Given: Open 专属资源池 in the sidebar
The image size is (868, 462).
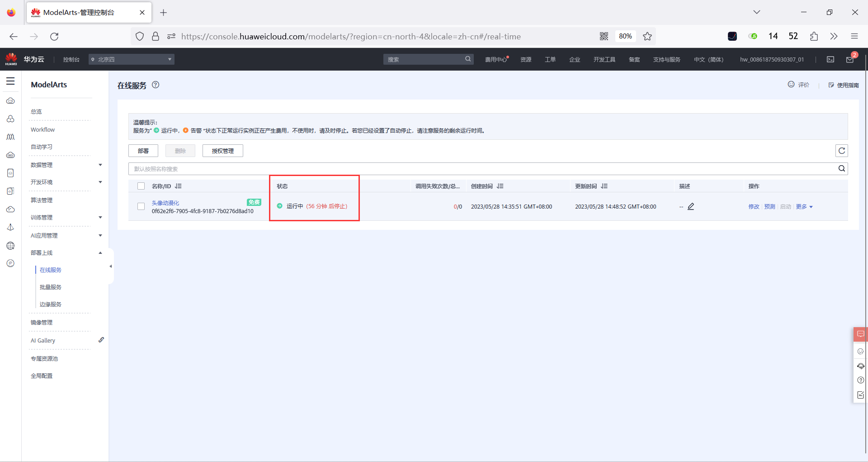Looking at the screenshot, I should coord(44,358).
